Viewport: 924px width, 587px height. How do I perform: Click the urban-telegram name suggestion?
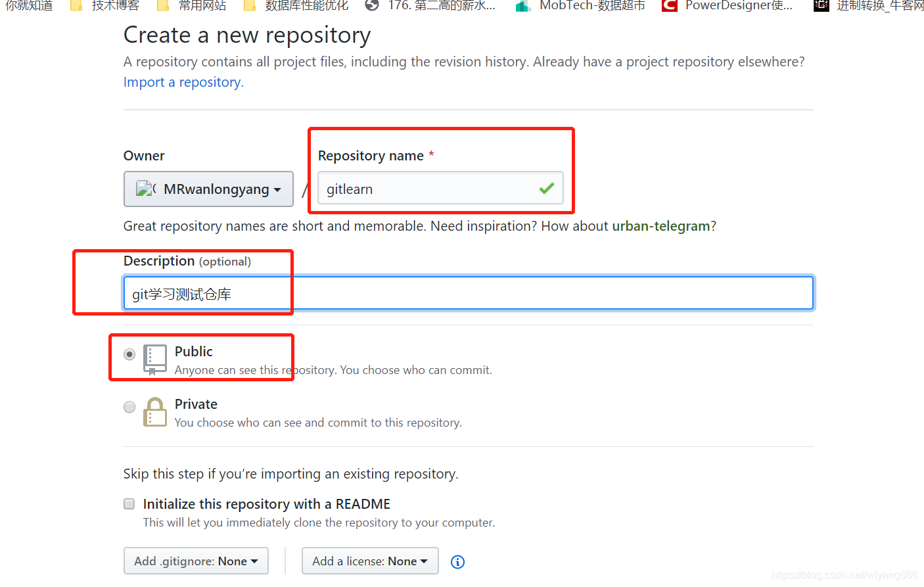pyautogui.click(x=661, y=226)
